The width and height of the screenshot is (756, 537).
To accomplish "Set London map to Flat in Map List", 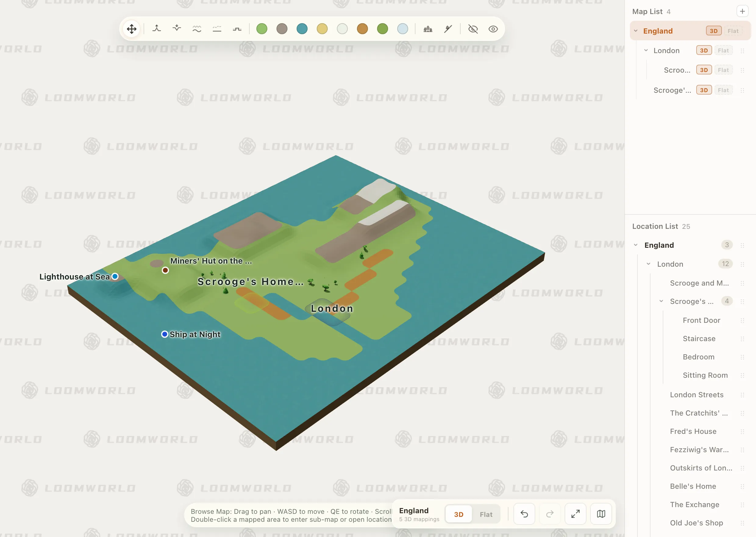I will [723, 50].
